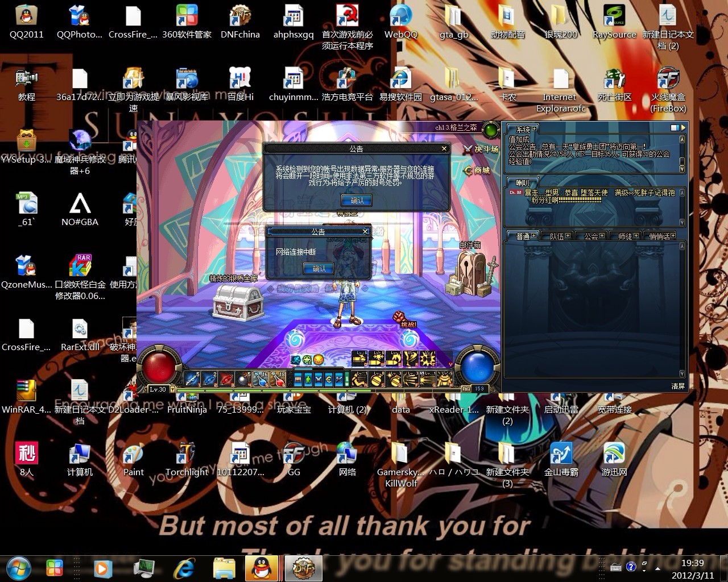Select the WebQQ desktop icon

[x=401, y=22]
